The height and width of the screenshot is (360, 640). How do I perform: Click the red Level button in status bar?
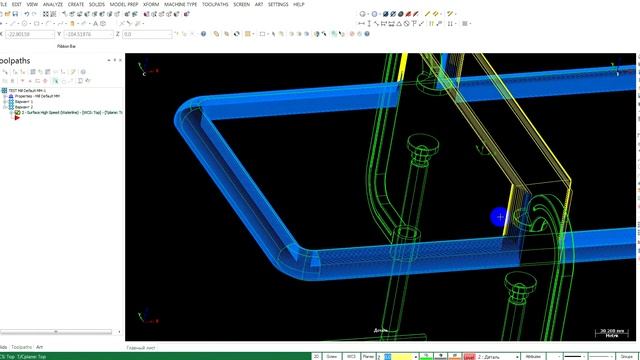coord(469,357)
